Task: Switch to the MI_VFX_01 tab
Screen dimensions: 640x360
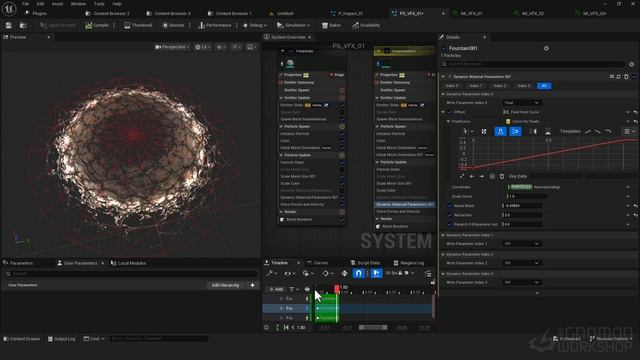Action: [x=471, y=13]
